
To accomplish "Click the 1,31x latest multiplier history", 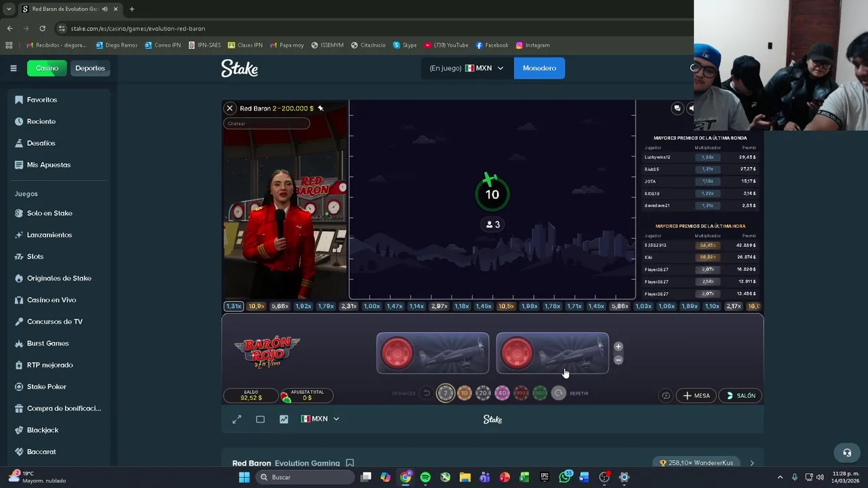I will pyautogui.click(x=234, y=306).
